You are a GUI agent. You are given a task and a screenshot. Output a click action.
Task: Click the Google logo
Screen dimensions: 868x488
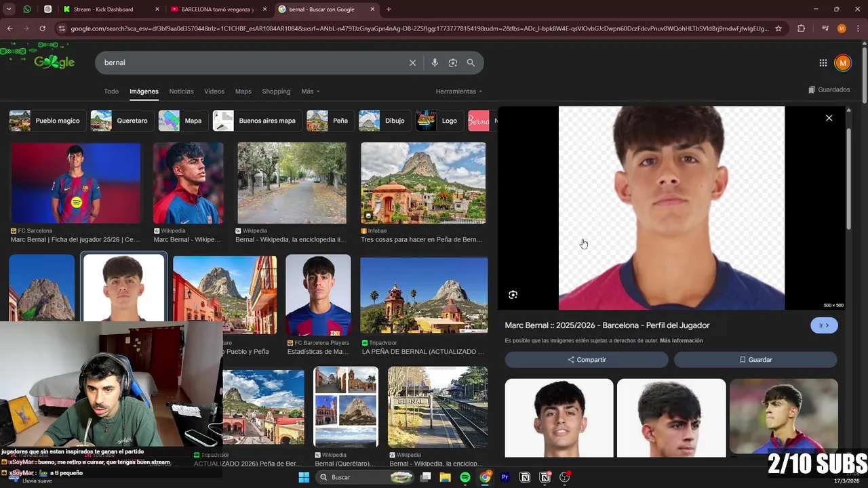54,62
